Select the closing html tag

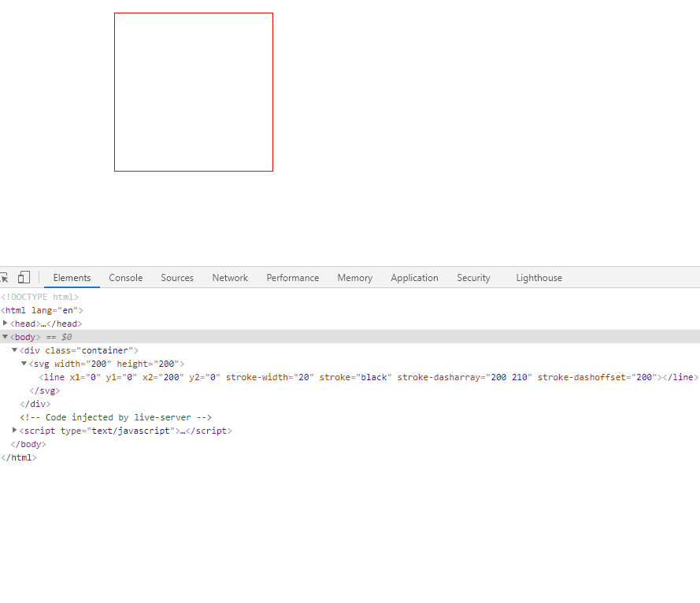(x=19, y=457)
